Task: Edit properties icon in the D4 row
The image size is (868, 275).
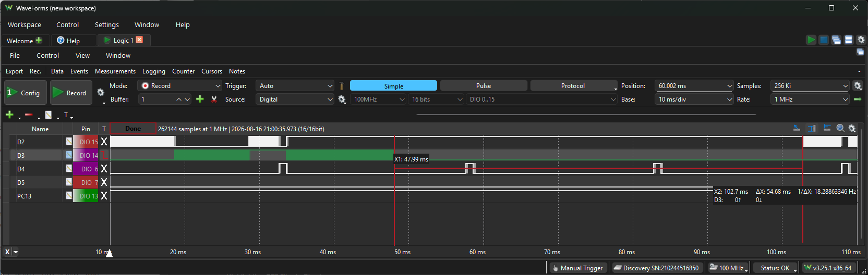Action: click(x=69, y=168)
